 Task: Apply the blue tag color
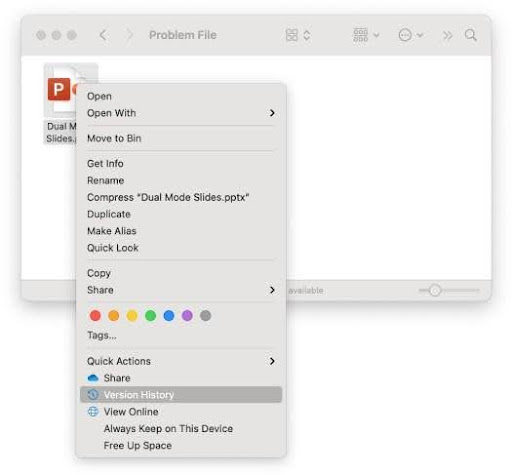coord(169,315)
